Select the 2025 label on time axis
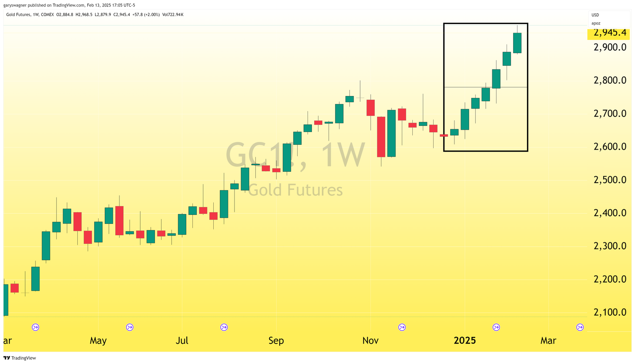 pos(464,341)
